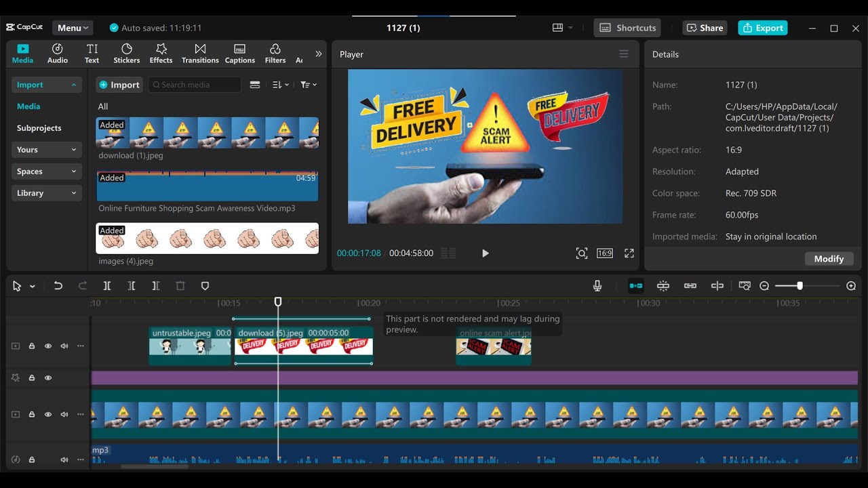Lock the main video track
Screen dimensions: 868x488
point(32,414)
